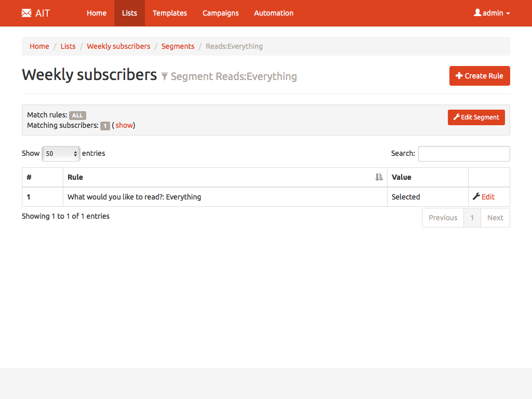Image resolution: width=532 pixels, height=399 pixels.
Task: Click the admin user profile icon
Action: coord(477,12)
